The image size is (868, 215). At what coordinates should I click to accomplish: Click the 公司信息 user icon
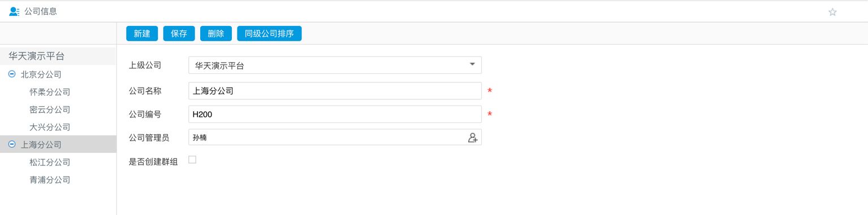tap(14, 11)
